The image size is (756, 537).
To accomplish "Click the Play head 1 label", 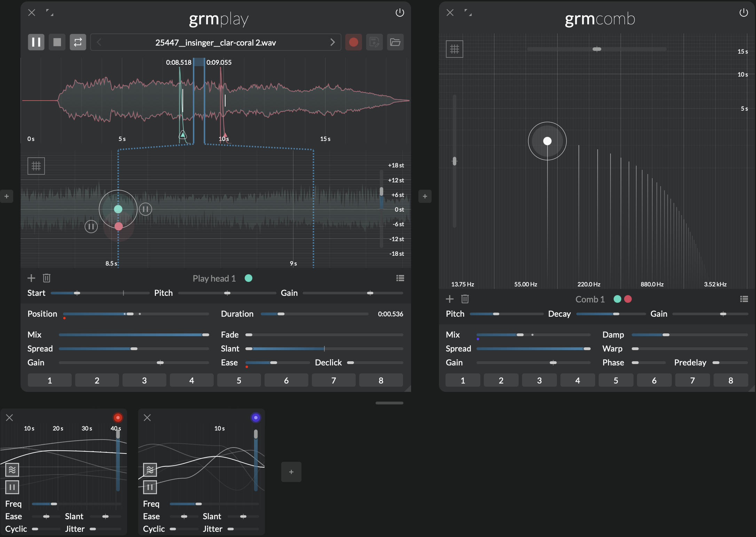I will (214, 278).
